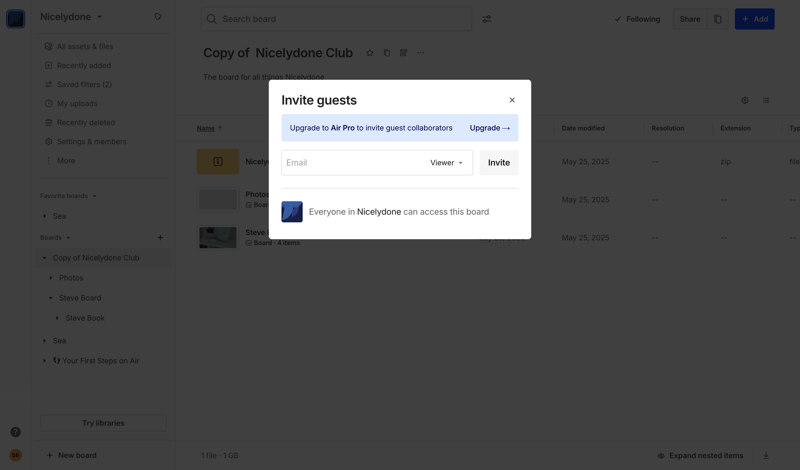The height and width of the screenshot is (470, 800).
Task: Click the custom fields icon beside title
Action: [404, 53]
